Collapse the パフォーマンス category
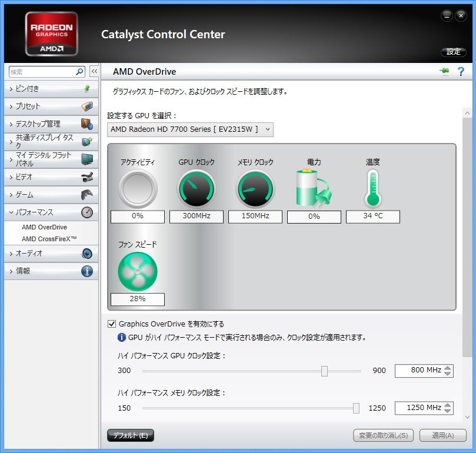 click(51, 212)
